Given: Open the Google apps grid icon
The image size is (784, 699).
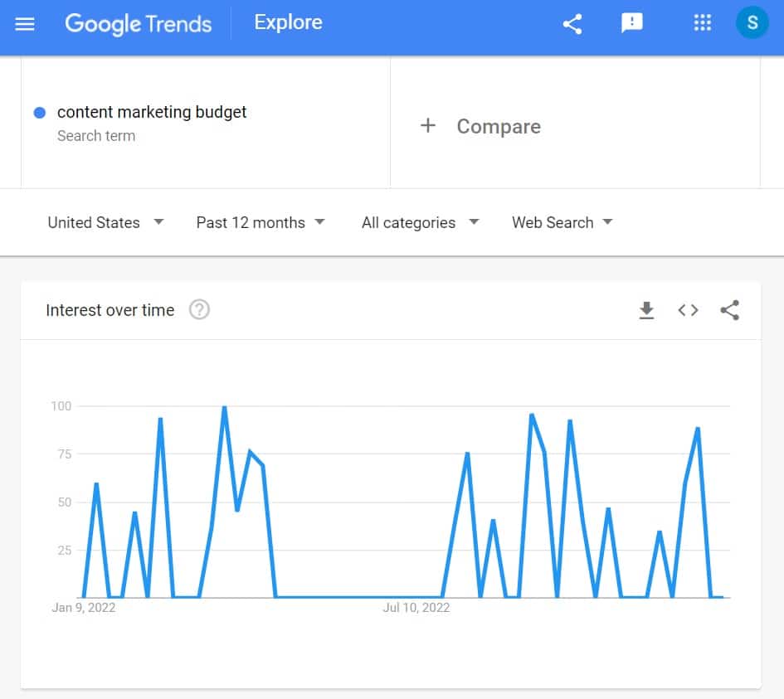Looking at the screenshot, I should pyautogui.click(x=702, y=22).
